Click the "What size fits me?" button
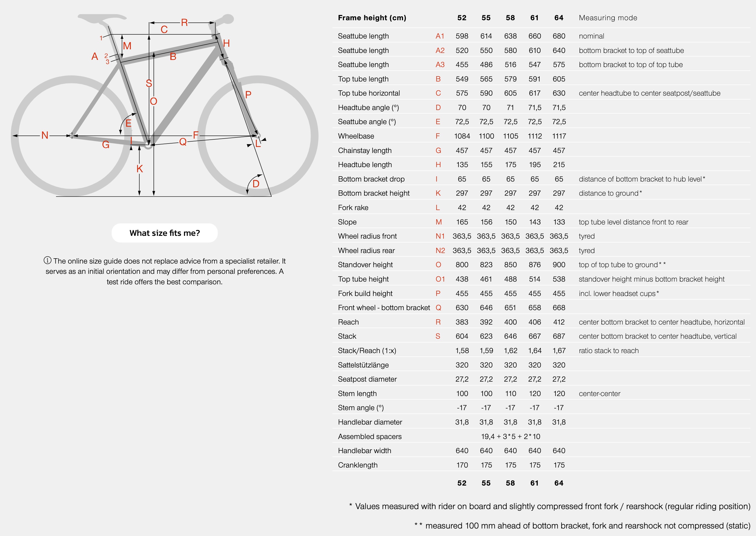The image size is (756, 536). pos(165,233)
